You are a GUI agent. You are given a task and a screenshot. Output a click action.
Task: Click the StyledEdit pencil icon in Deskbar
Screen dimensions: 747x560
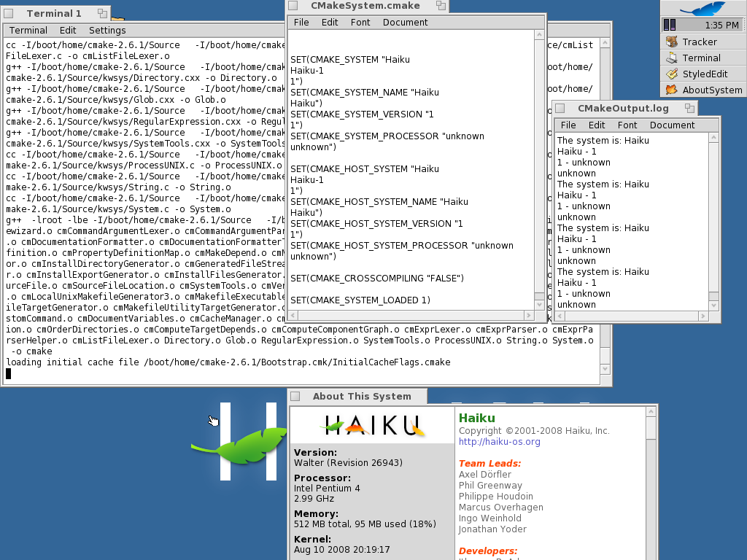(671, 74)
